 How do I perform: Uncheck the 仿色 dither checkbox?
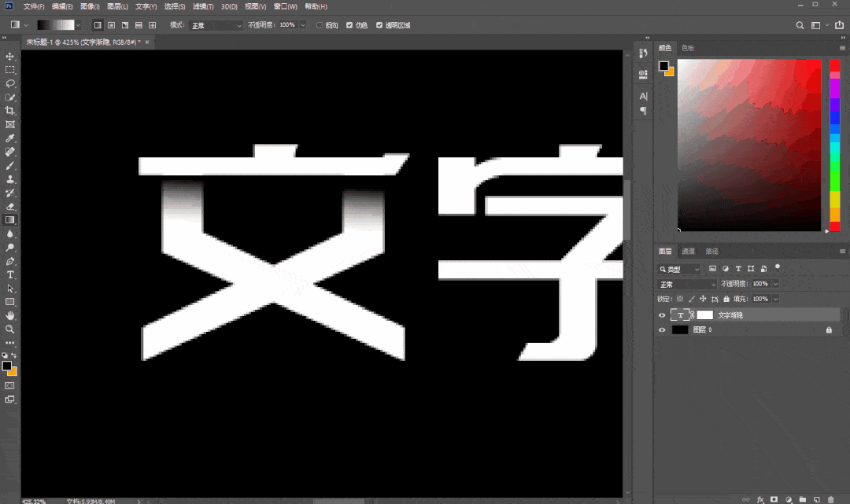349,25
